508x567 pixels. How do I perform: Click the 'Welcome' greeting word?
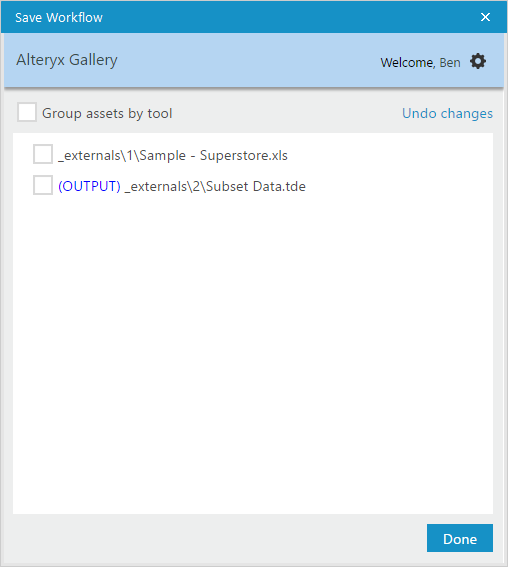407,63
